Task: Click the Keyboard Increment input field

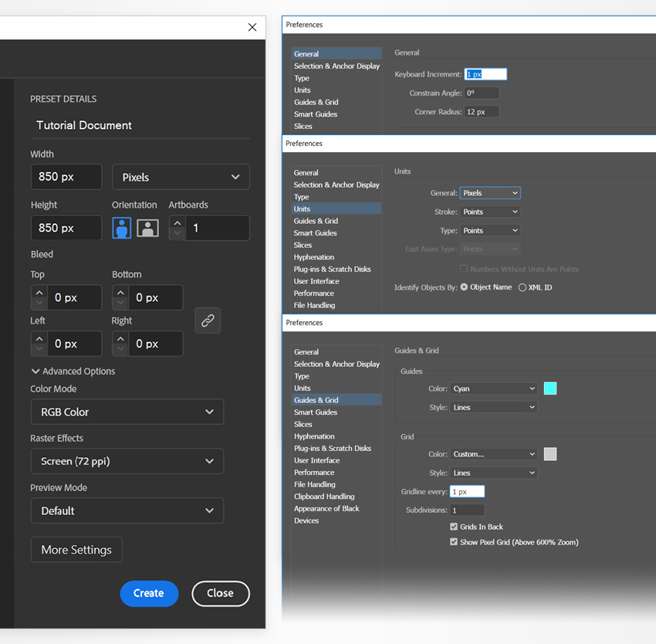Action: point(485,73)
